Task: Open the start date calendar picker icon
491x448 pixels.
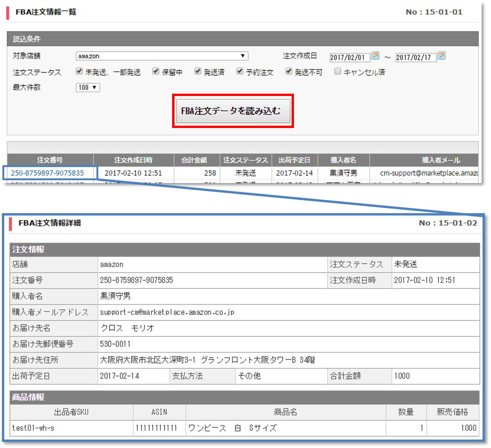Action: (375, 56)
